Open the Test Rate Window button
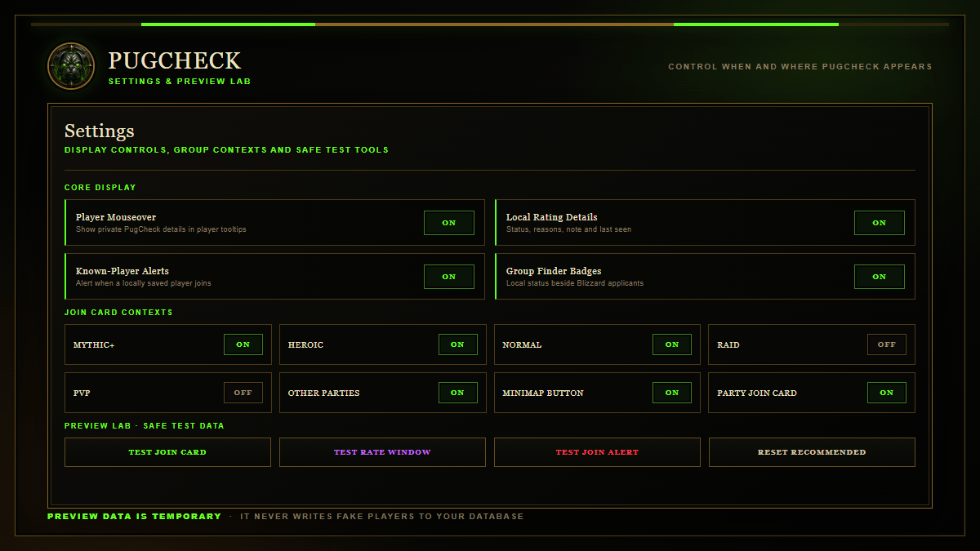 pos(382,452)
